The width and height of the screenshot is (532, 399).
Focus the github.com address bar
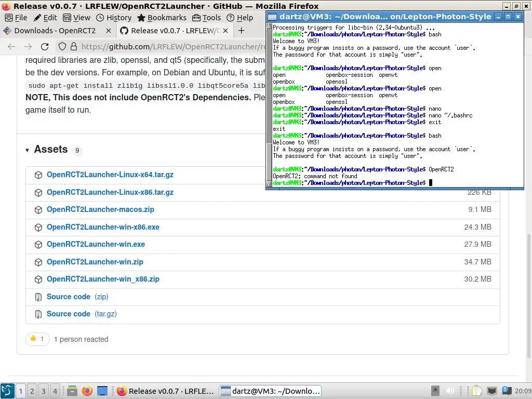[173, 47]
